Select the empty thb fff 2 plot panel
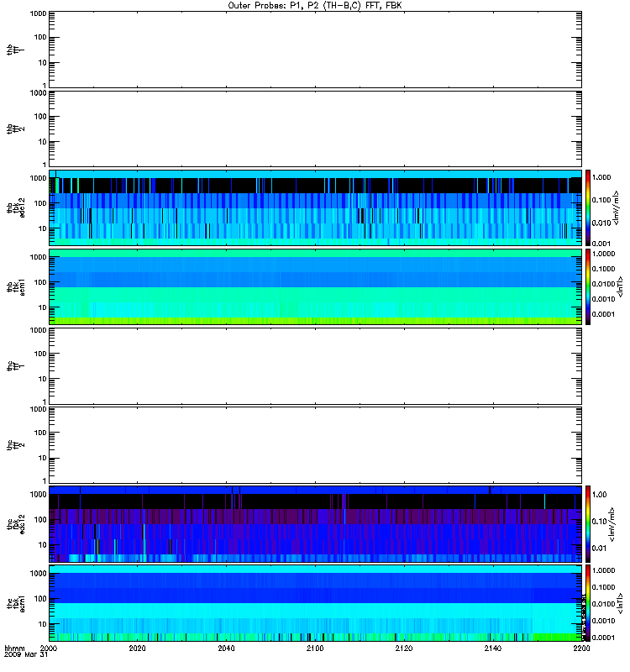 [x=315, y=129]
